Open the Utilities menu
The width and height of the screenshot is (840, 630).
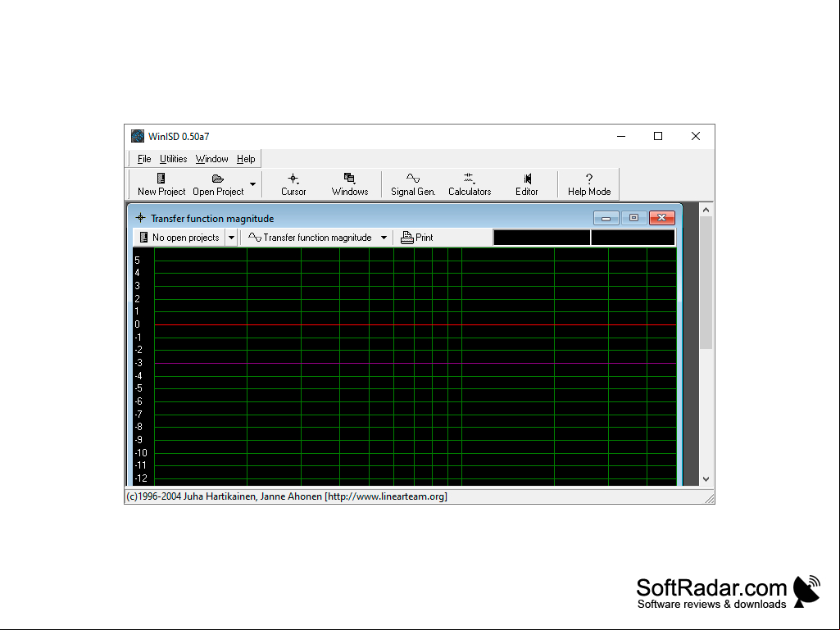pos(173,159)
